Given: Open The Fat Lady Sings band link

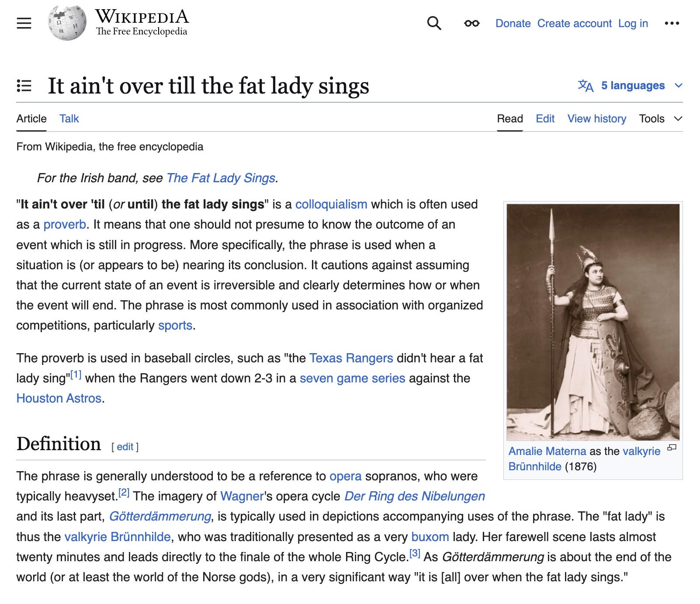Looking at the screenshot, I should coord(221,178).
